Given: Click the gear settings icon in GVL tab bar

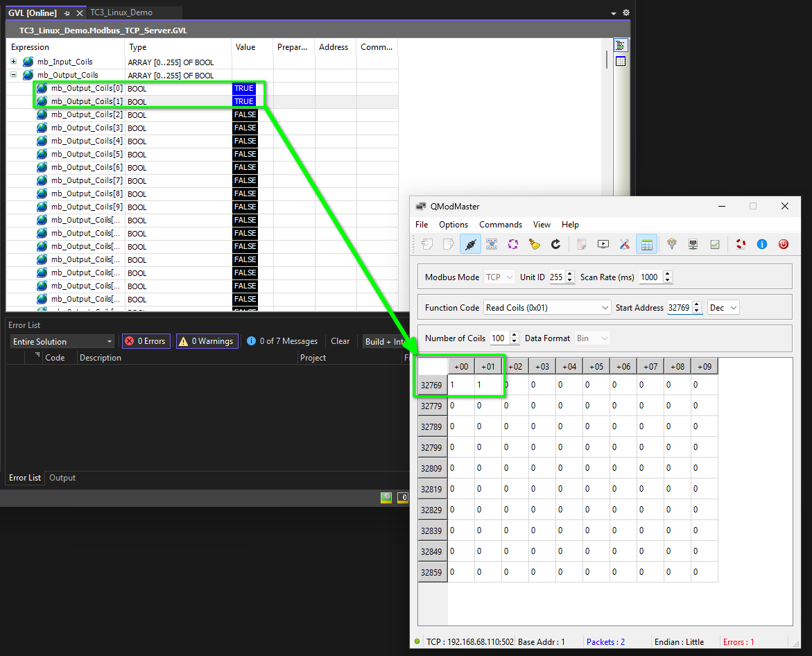Looking at the screenshot, I should point(625,12).
